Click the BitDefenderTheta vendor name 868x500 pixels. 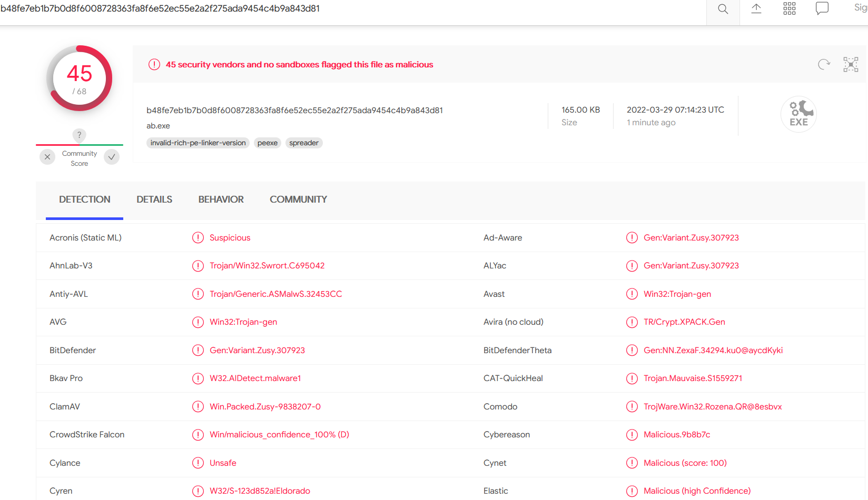point(518,351)
